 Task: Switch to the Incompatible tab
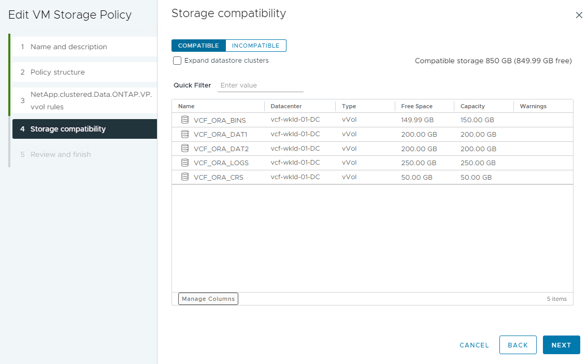255,46
